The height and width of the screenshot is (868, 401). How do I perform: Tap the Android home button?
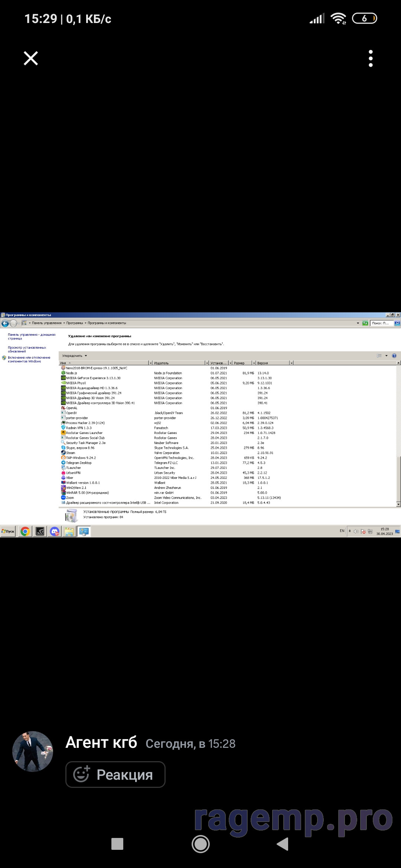(200, 844)
